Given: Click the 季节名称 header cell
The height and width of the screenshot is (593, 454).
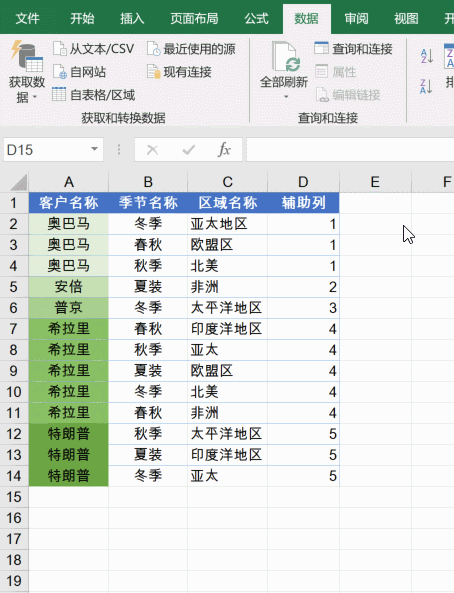Looking at the screenshot, I should 148,203.
